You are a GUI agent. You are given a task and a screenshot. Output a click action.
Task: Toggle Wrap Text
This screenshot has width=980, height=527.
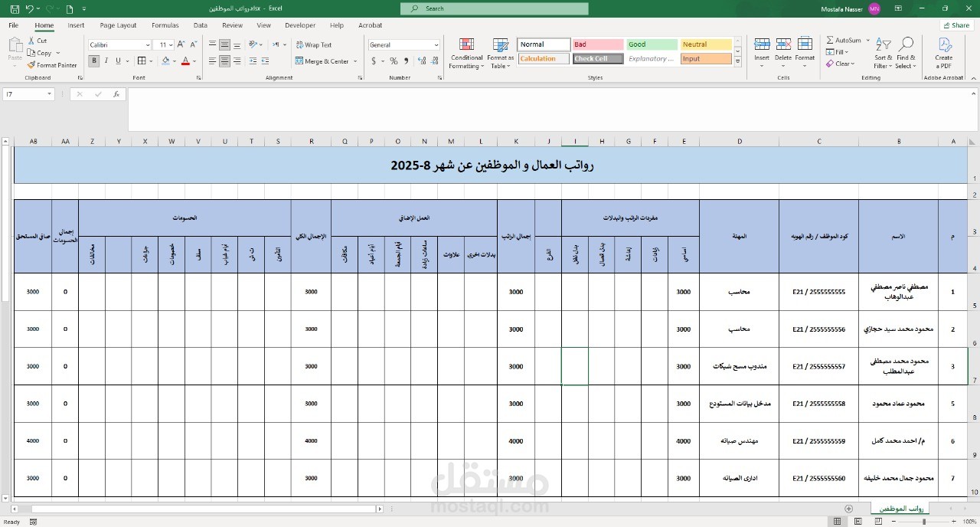(x=314, y=45)
